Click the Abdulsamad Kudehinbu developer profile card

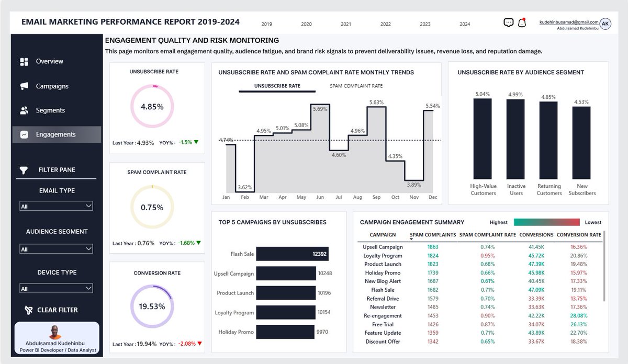[57, 338]
